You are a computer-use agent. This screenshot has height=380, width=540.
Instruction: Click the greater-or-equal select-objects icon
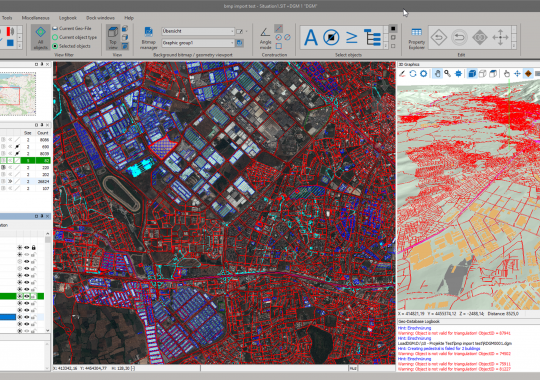[x=351, y=37]
